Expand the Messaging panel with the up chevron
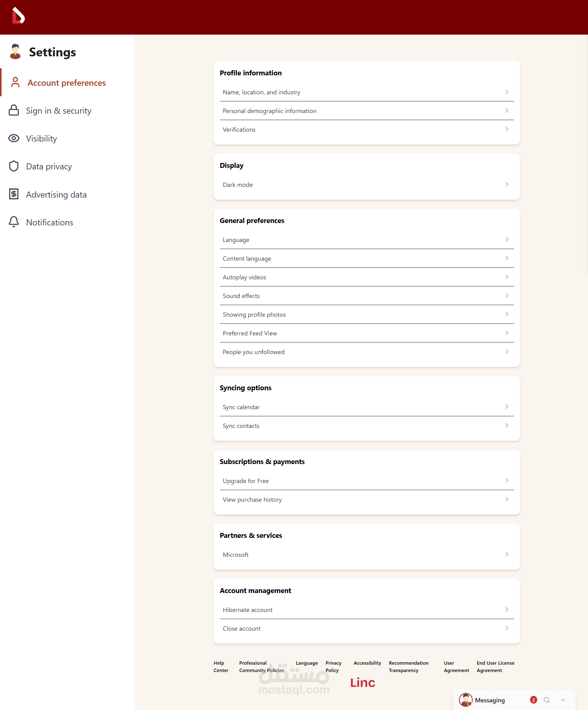Viewport: 588px width, 710px height. click(563, 700)
